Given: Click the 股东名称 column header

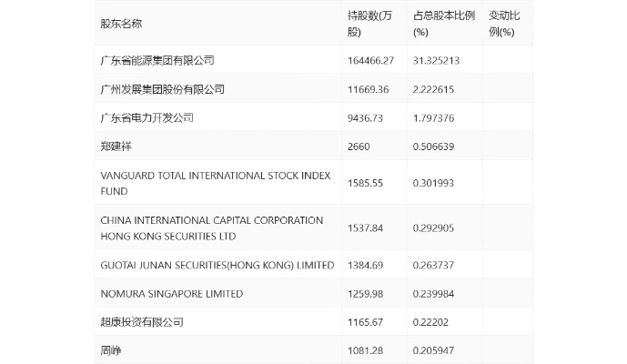Looking at the screenshot, I should pos(121,24).
